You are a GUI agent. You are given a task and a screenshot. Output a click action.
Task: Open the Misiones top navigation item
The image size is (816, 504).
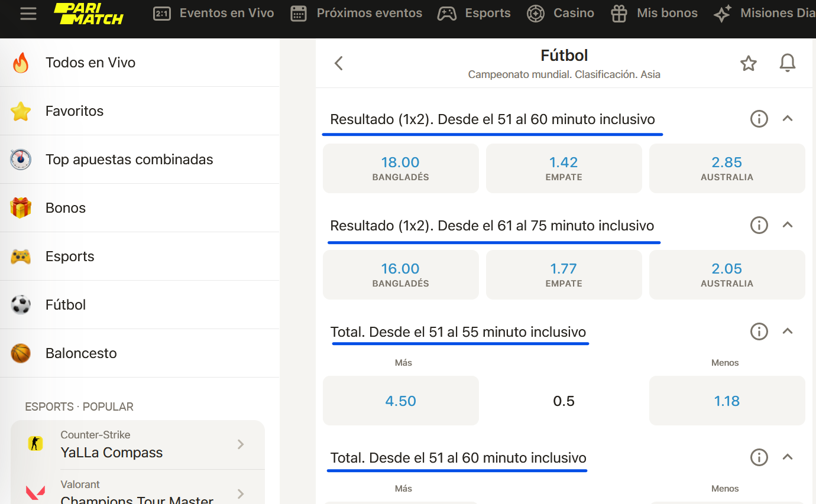point(764,13)
